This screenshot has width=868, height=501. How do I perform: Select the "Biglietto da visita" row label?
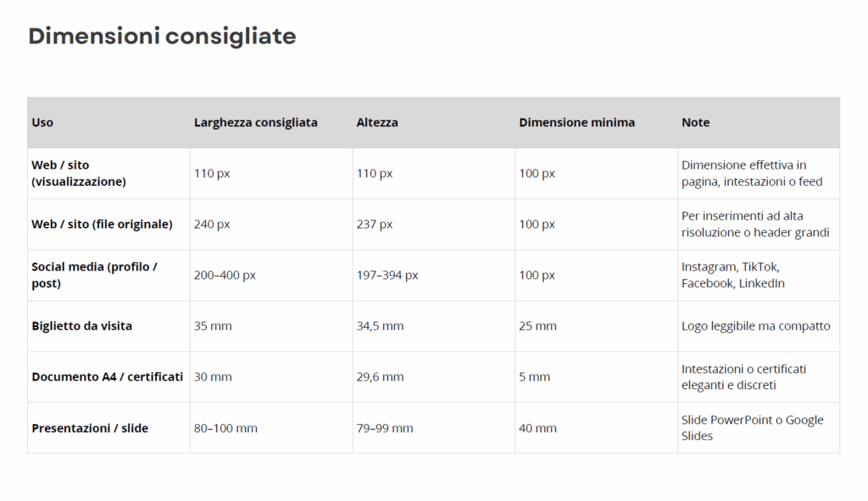click(81, 326)
